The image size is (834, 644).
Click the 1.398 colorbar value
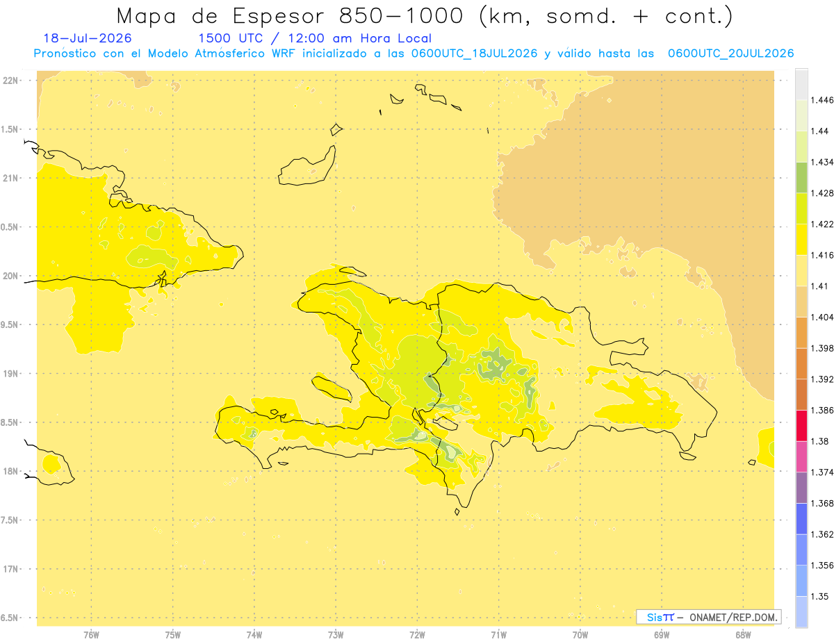pyautogui.click(x=822, y=348)
